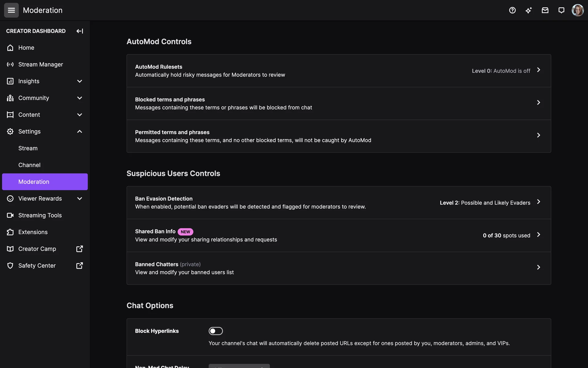The image size is (588, 368).
Task: Open Creator Camp external link icon
Action: coord(79,249)
